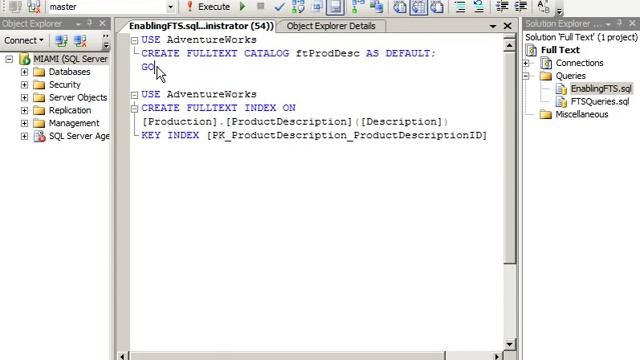Viewport: 640px width, 360px height.
Task: Collapse first USE AdventureWorks code block
Action: (x=134, y=40)
